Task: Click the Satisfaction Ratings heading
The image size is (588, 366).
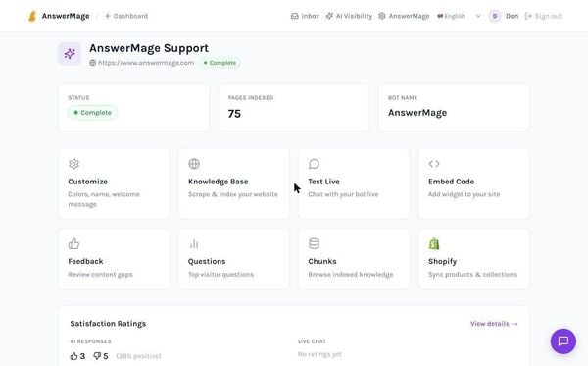Action: click(108, 324)
